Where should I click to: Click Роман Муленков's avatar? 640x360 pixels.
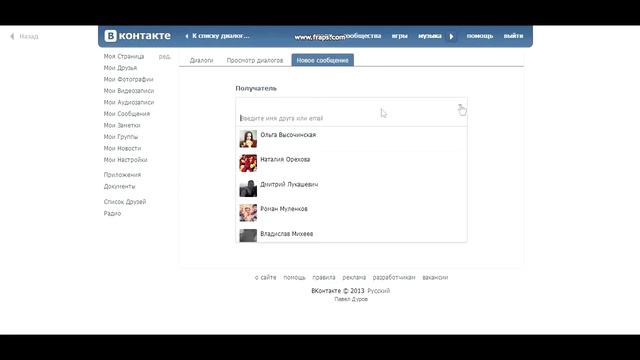[x=248, y=213]
